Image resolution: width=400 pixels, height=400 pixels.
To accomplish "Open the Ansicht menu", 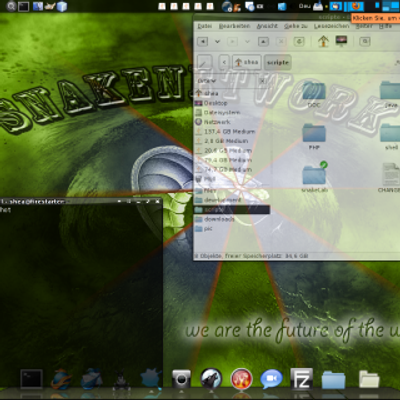I will pos(267,26).
